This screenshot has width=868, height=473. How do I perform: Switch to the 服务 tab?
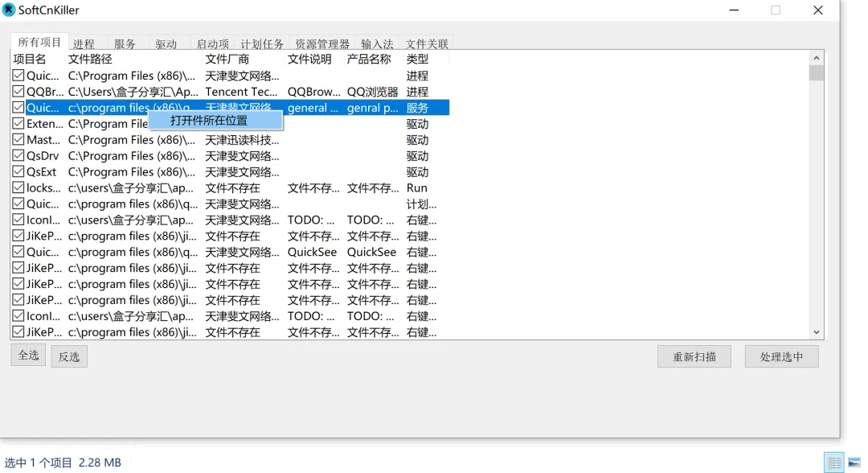[x=125, y=43]
